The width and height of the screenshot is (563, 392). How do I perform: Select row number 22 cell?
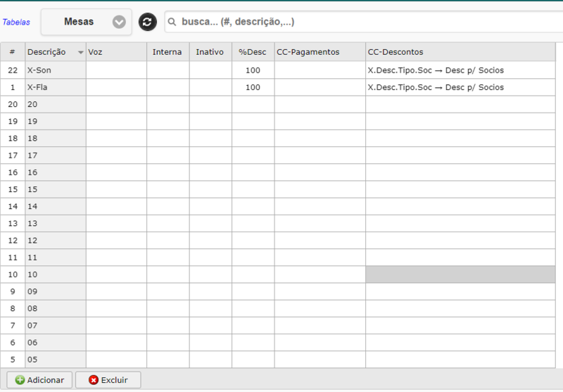point(13,70)
